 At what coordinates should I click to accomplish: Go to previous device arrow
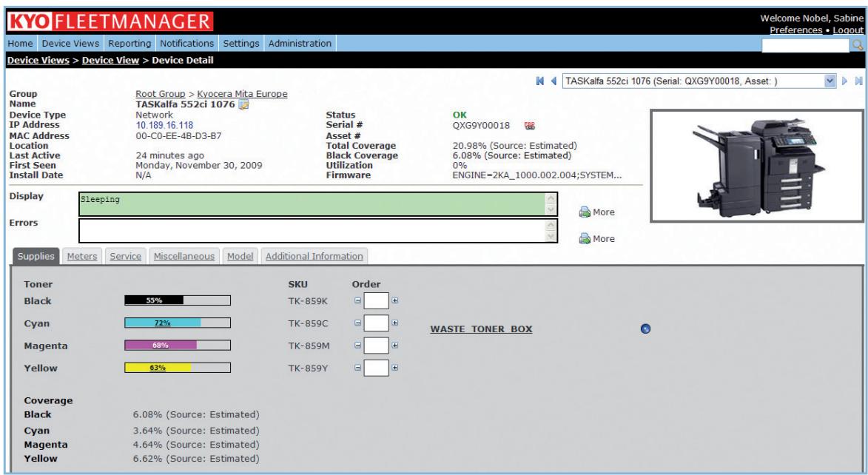pyautogui.click(x=553, y=81)
